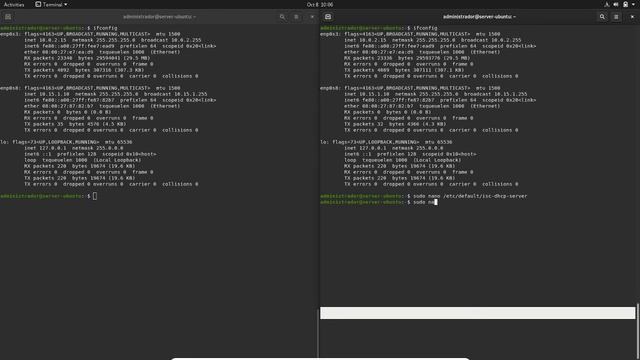Open a new tab in the left terminal
This screenshot has width=640, height=360.
8,17
